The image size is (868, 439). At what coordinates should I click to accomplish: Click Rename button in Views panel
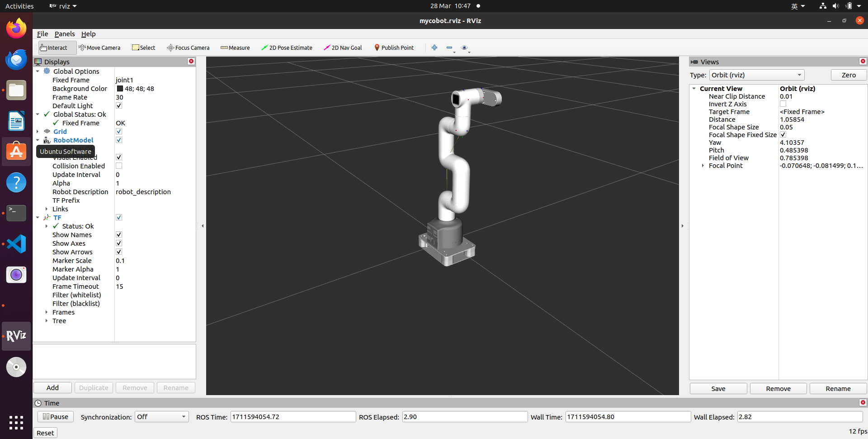click(838, 389)
